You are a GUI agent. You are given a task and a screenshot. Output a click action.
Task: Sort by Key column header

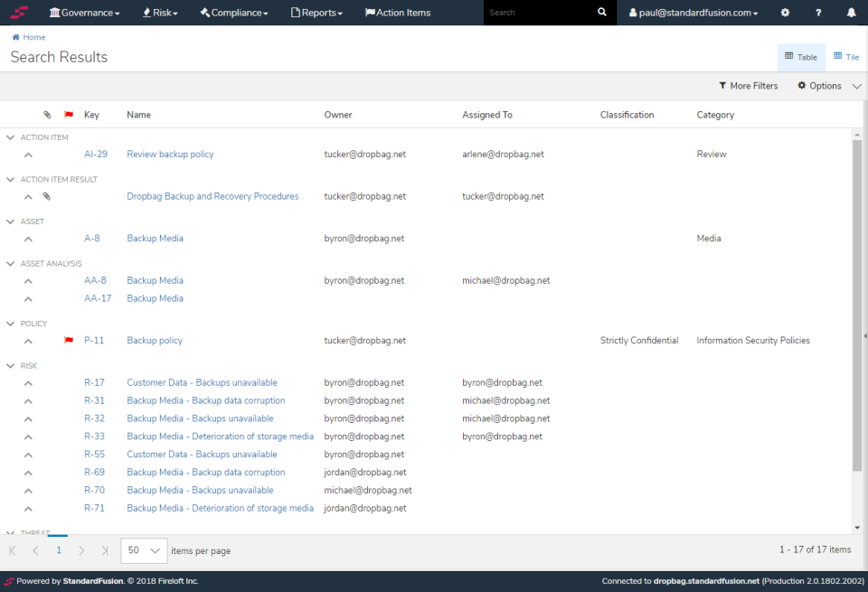[x=91, y=115]
